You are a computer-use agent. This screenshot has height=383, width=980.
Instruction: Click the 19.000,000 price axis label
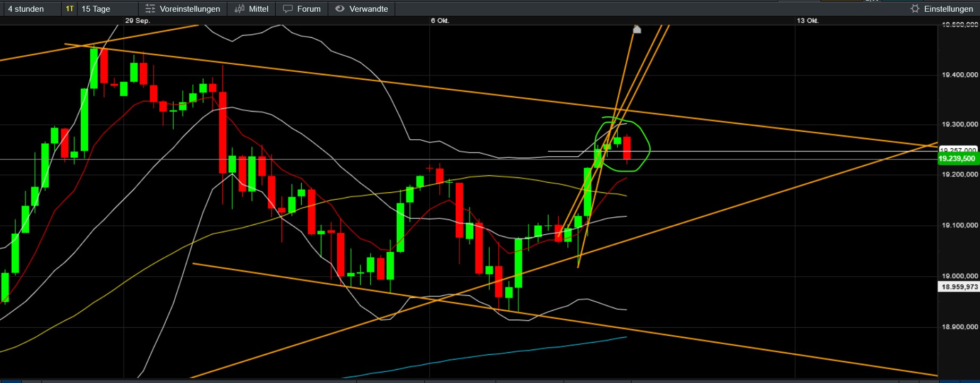tap(960, 276)
